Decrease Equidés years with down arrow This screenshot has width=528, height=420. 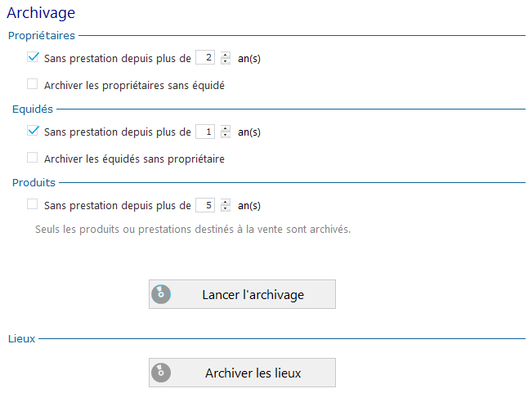tap(226, 135)
